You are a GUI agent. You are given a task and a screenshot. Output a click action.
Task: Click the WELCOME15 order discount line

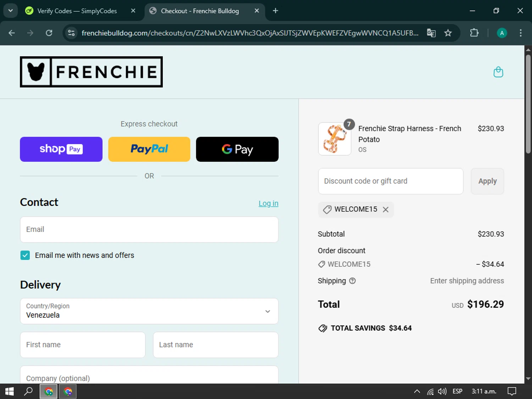click(411, 264)
